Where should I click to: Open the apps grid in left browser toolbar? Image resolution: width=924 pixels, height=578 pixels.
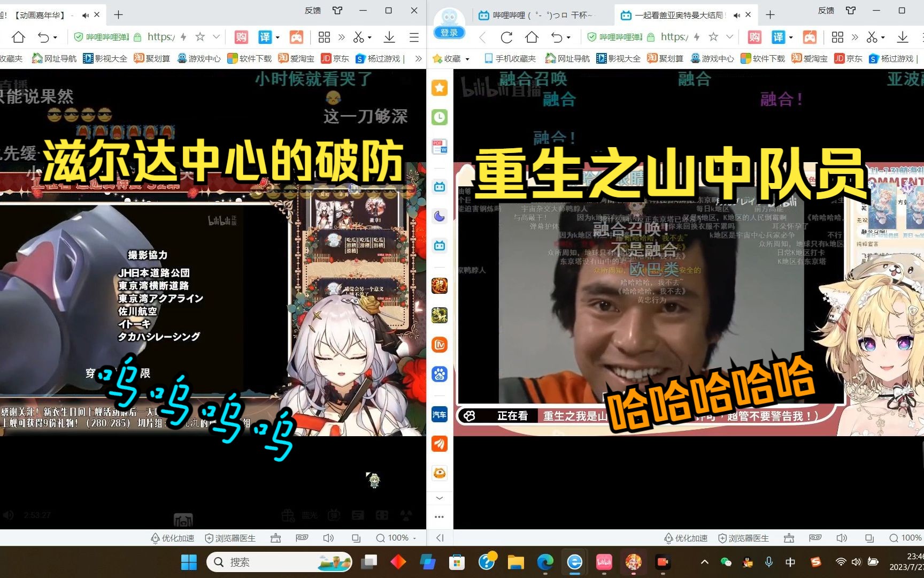click(324, 37)
